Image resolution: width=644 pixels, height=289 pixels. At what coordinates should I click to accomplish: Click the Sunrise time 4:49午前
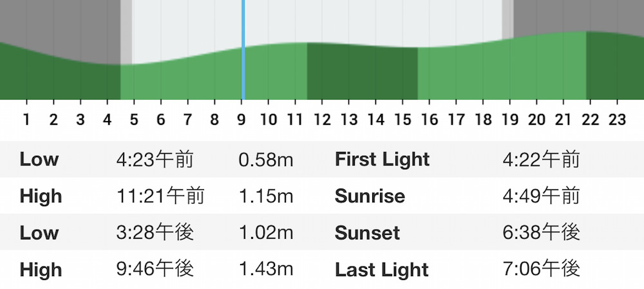point(541,196)
